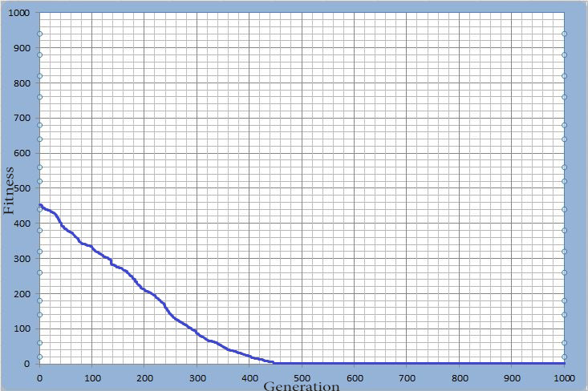The image size is (588, 391).
Task: Click the 100 label on the Generation axis
Action: coord(92,377)
